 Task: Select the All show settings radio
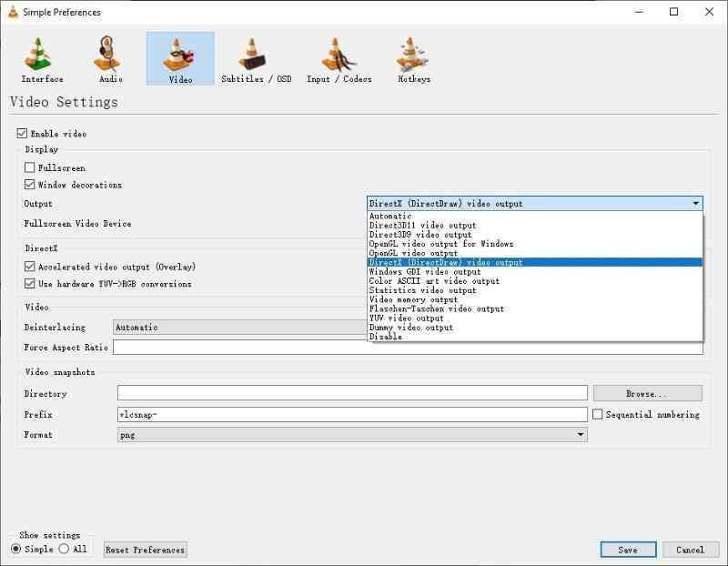(64, 549)
